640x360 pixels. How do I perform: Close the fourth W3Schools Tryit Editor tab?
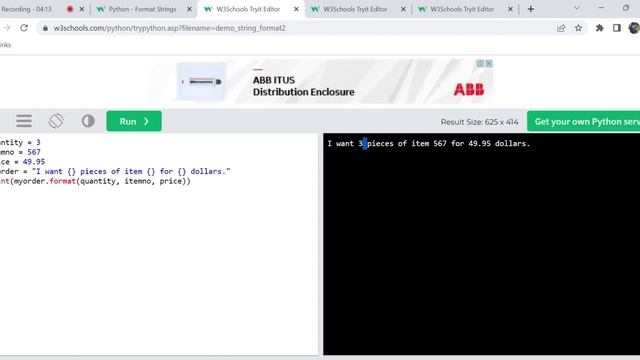pyautogui.click(x=510, y=9)
